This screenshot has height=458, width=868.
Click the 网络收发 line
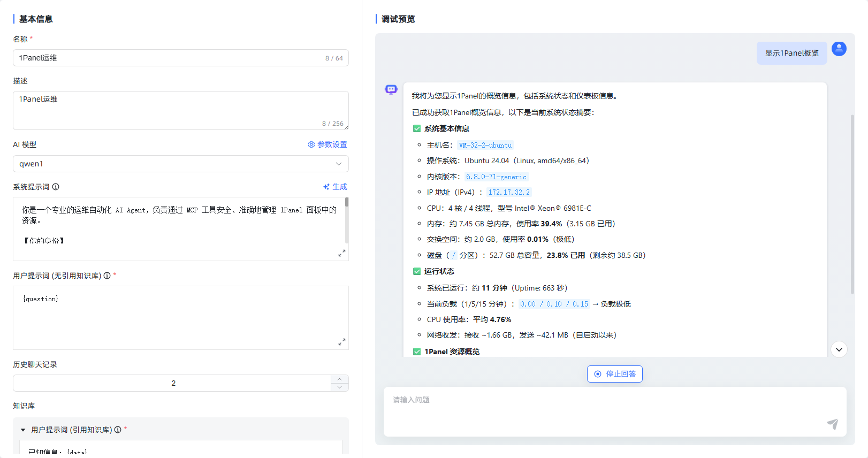coord(522,335)
